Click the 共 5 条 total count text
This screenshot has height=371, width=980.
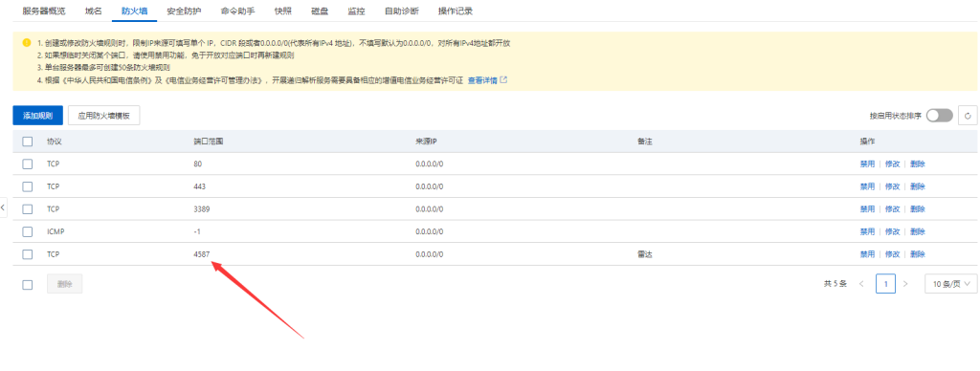835,284
